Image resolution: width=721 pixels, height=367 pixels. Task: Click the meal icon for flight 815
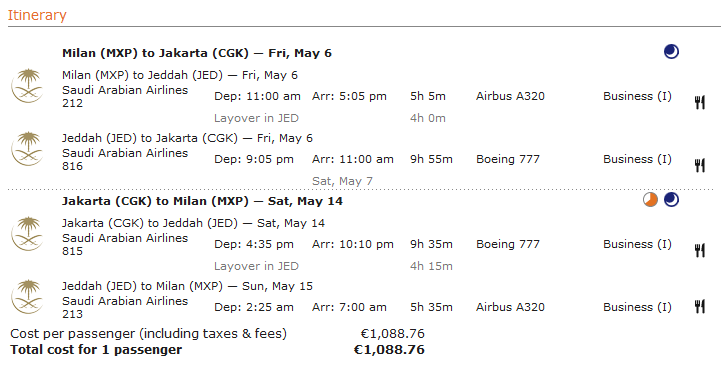coord(699,250)
